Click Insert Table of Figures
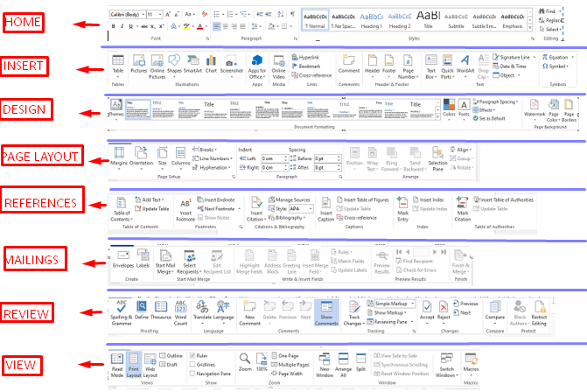This screenshot has width=587, height=392. [x=363, y=199]
